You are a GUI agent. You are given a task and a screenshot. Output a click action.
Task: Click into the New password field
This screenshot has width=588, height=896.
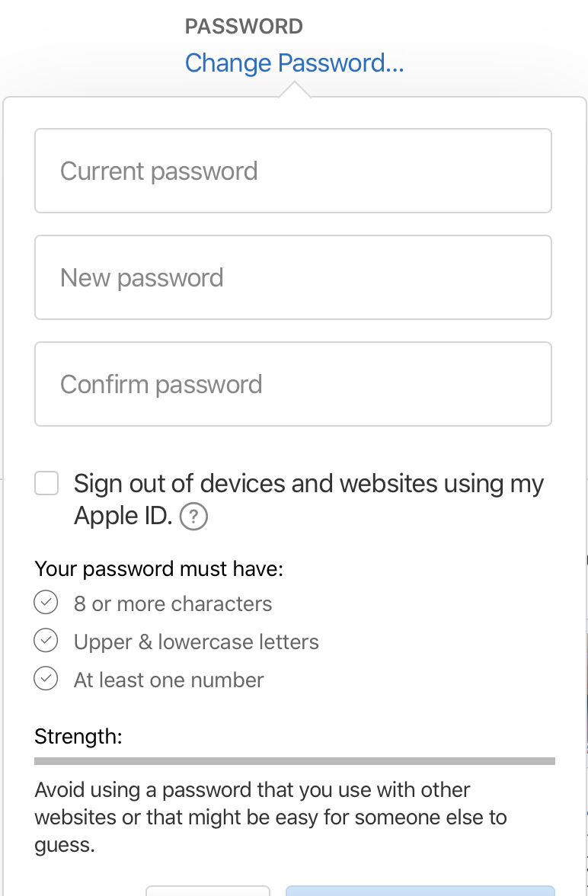(292, 277)
